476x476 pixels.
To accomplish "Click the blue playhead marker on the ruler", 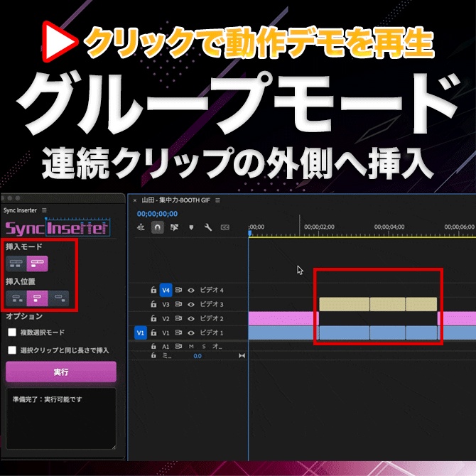I will point(250,233).
